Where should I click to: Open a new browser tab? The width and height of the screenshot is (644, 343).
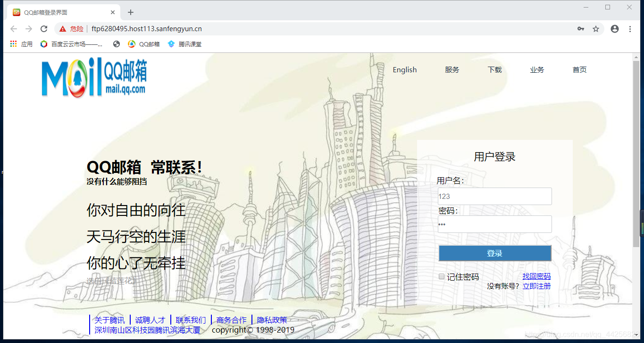(x=131, y=12)
